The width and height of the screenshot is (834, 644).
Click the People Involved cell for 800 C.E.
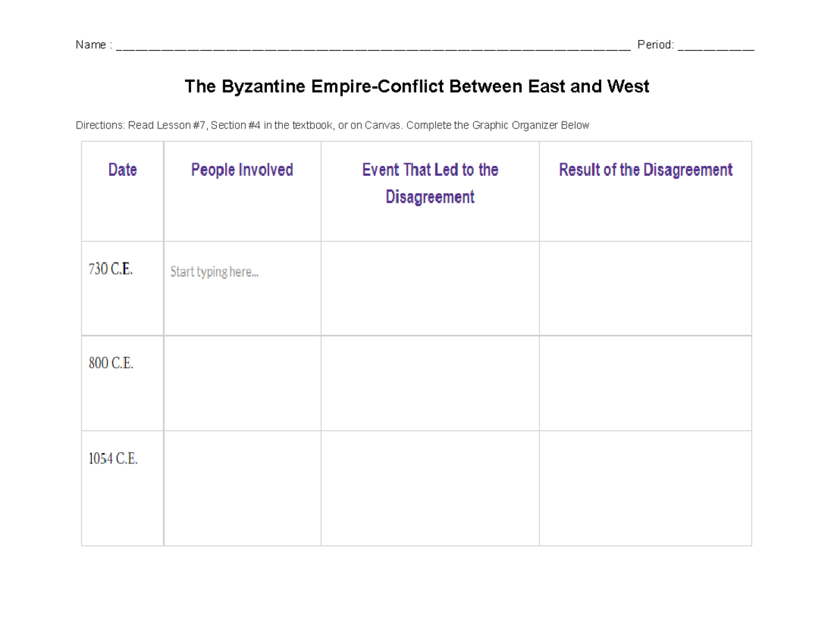tap(242, 382)
